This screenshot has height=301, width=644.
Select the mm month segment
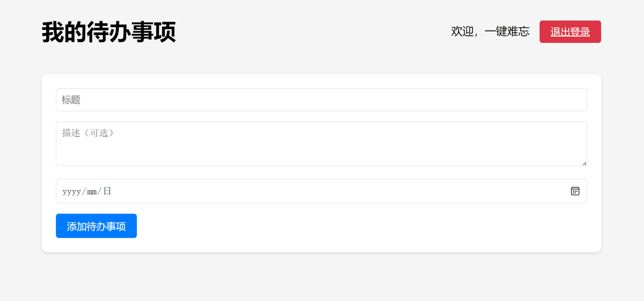[92, 192]
